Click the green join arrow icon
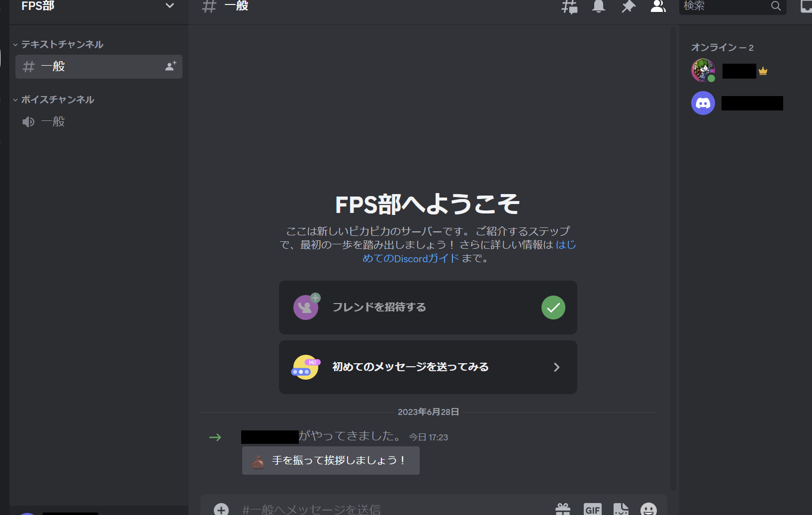The height and width of the screenshot is (515, 812). tap(215, 437)
